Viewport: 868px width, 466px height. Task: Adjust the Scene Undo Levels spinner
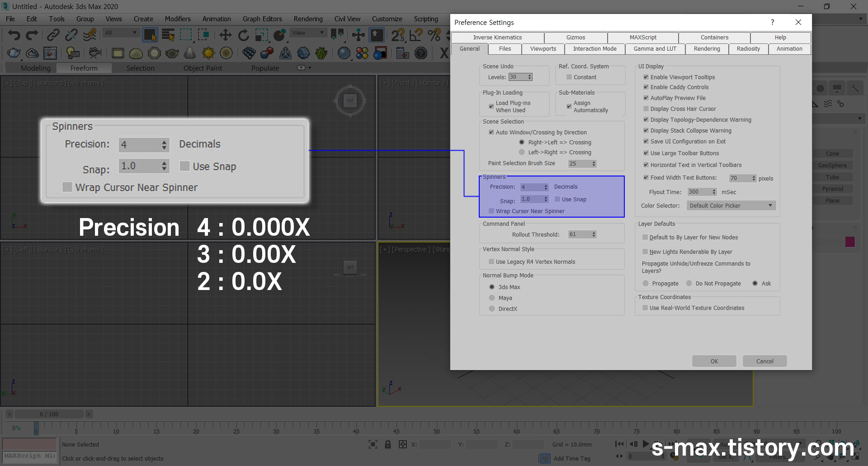click(x=529, y=77)
